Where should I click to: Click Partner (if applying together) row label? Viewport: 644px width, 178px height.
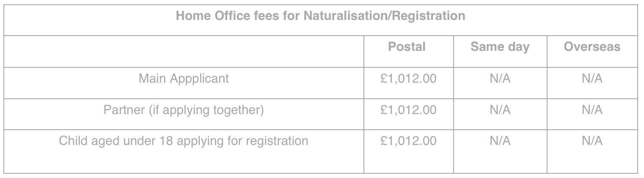coord(184,110)
